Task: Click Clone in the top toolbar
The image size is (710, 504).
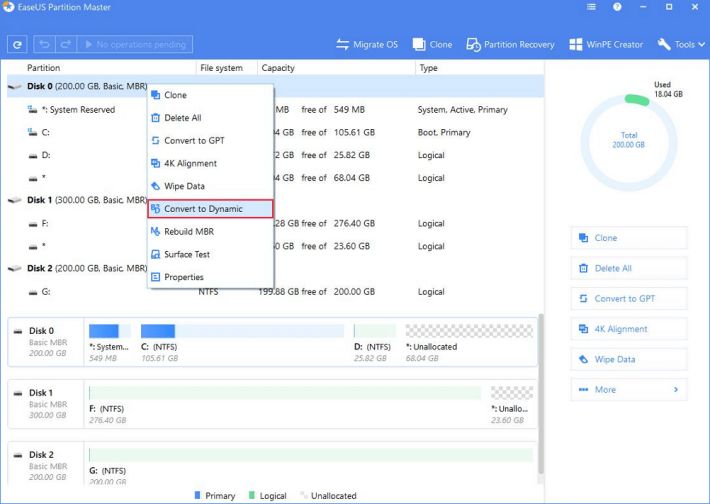Action: pos(432,45)
